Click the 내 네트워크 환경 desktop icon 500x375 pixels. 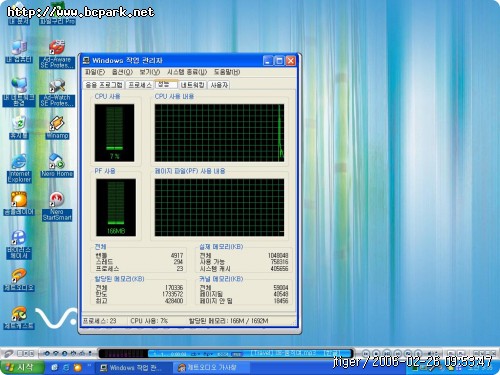tap(19, 92)
